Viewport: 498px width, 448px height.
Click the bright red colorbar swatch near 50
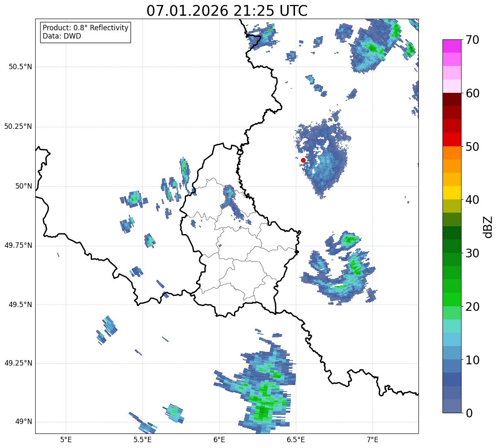pos(451,140)
